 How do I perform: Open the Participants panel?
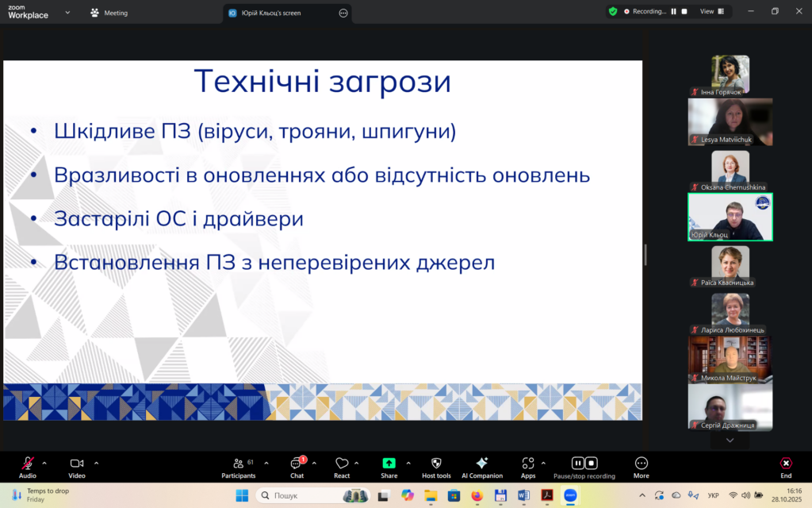(238, 464)
